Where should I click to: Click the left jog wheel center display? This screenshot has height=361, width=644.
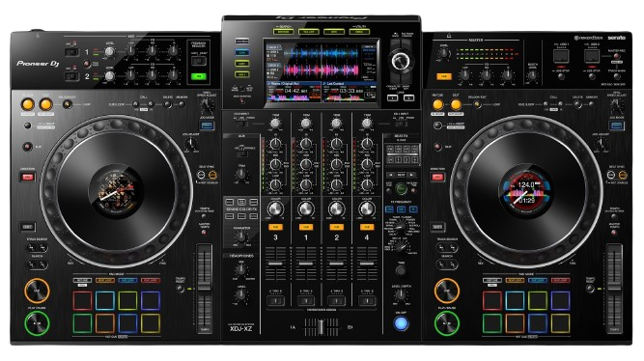click(116, 191)
